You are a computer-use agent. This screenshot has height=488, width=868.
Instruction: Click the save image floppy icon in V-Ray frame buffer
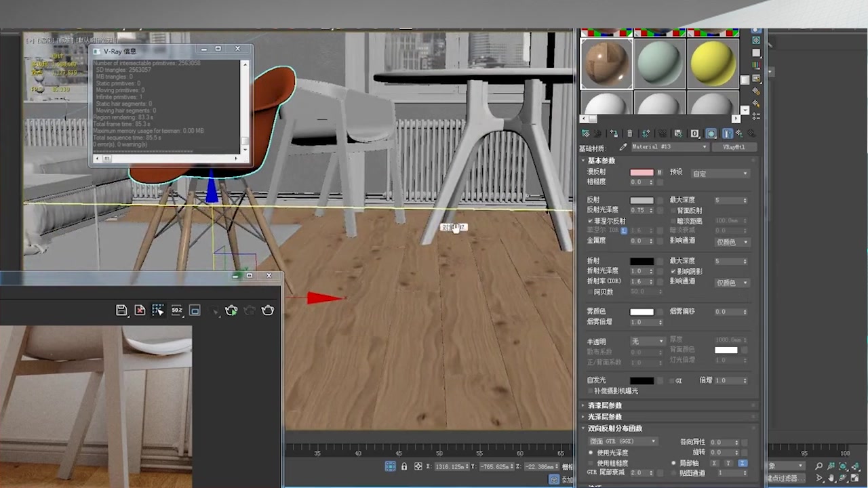click(x=121, y=310)
